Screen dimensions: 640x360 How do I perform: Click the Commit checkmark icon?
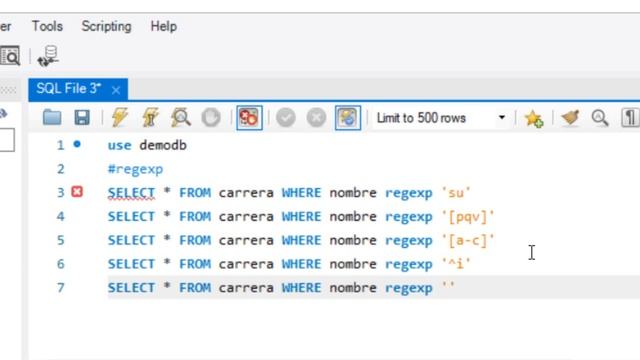286,118
